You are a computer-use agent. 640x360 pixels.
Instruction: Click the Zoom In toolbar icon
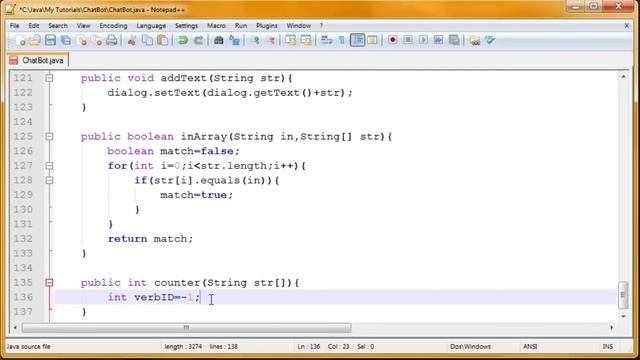click(255, 40)
